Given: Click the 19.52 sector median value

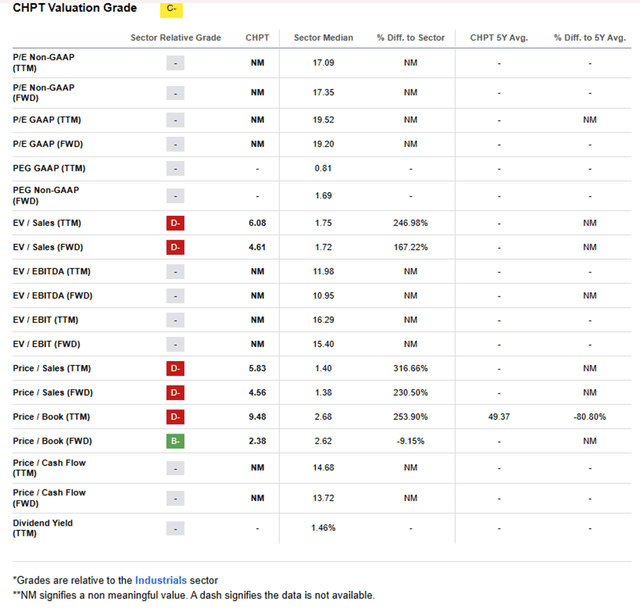Looking at the screenshot, I should 323,120.
